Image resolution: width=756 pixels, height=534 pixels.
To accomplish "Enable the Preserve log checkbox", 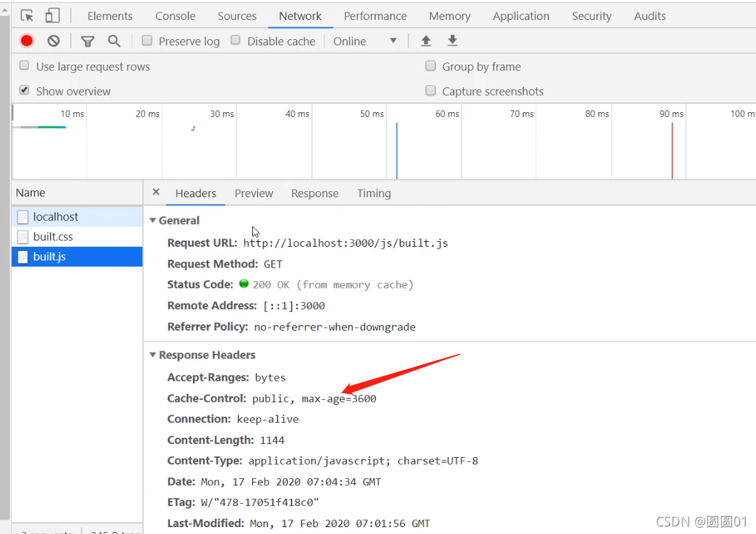I will tap(147, 41).
